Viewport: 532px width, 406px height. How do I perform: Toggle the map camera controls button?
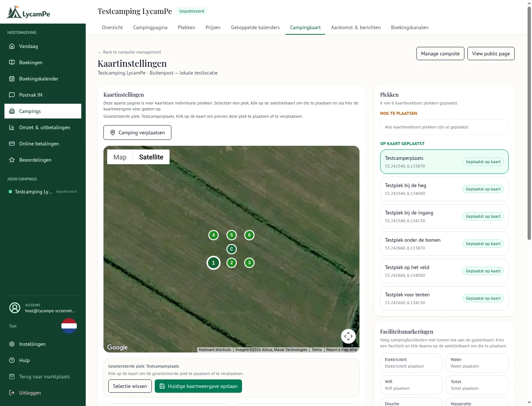click(348, 336)
